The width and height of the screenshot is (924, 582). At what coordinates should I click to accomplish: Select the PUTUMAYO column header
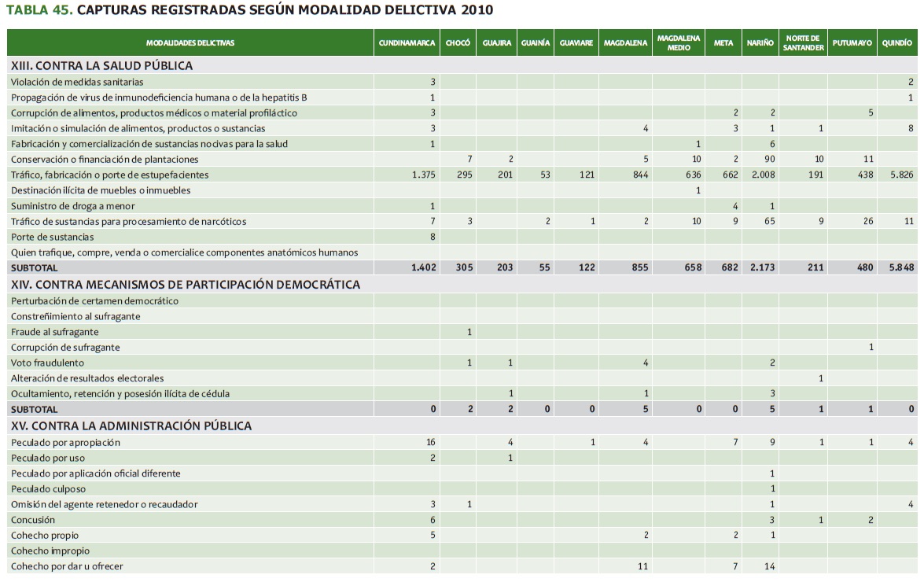(x=852, y=43)
